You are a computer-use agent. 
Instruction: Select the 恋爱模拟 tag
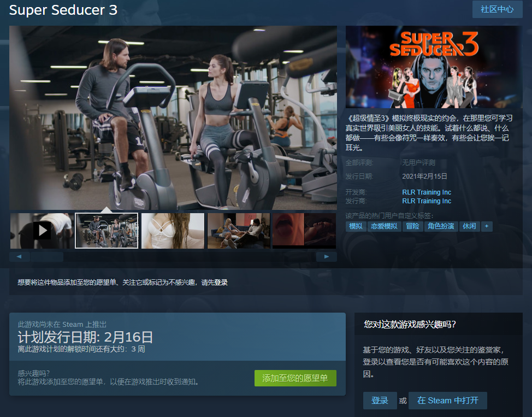(384, 226)
